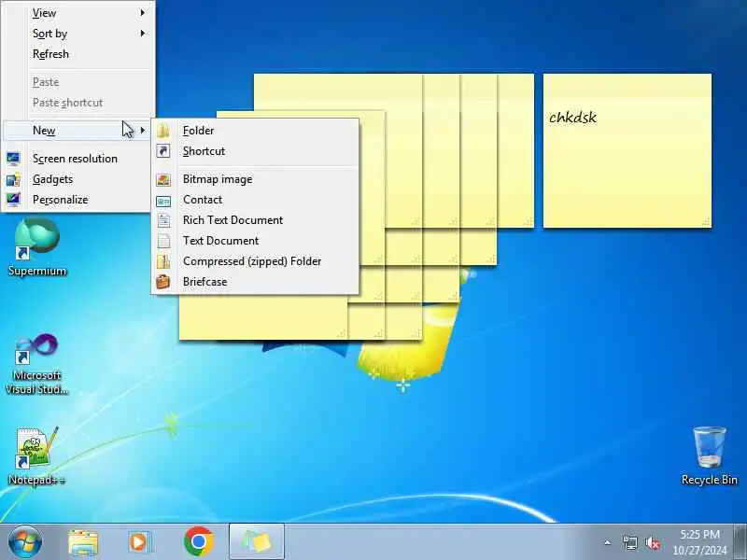Open Windows Explorer from taskbar
This screenshot has height=560, width=747.
click(x=83, y=542)
